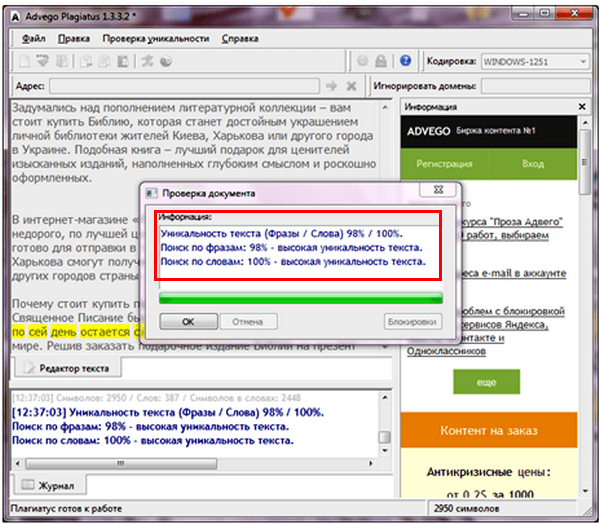Image resolution: width=600 pixels, height=525 pixels.
Task: Open the Файл menu
Action: [x=34, y=39]
